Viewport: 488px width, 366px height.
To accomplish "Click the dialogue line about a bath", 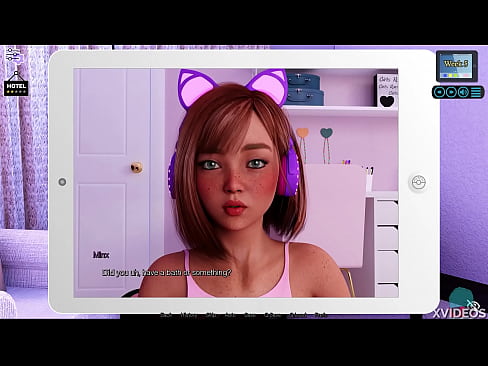I will [166, 273].
